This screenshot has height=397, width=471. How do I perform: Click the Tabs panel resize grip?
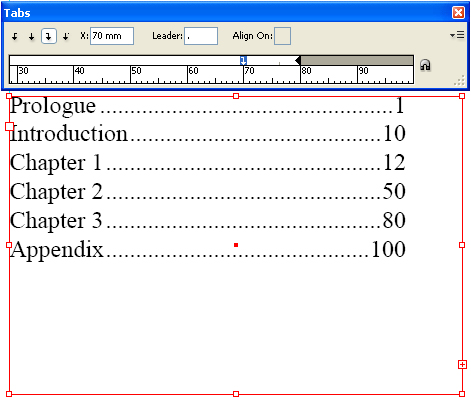pos(460,80)
